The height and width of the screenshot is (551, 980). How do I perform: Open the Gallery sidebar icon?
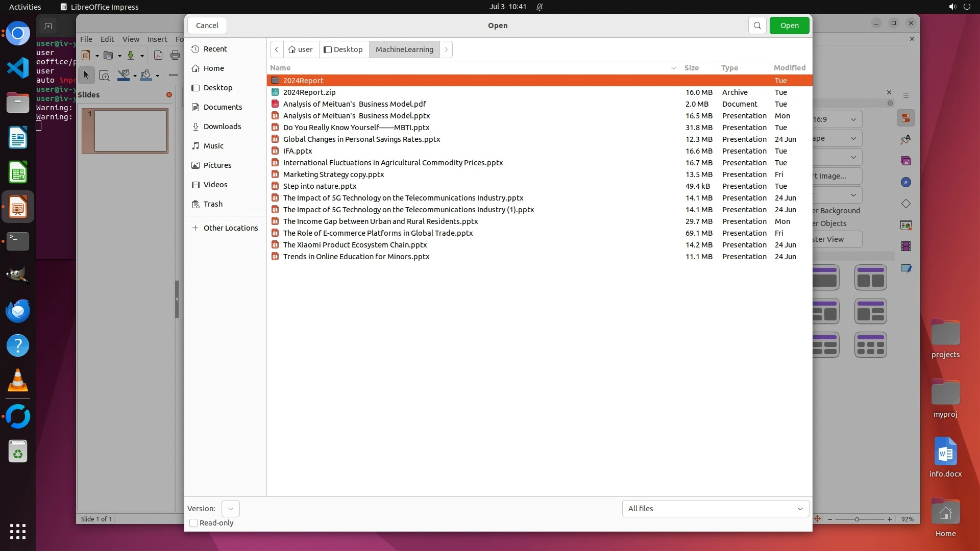pos(906,161)
